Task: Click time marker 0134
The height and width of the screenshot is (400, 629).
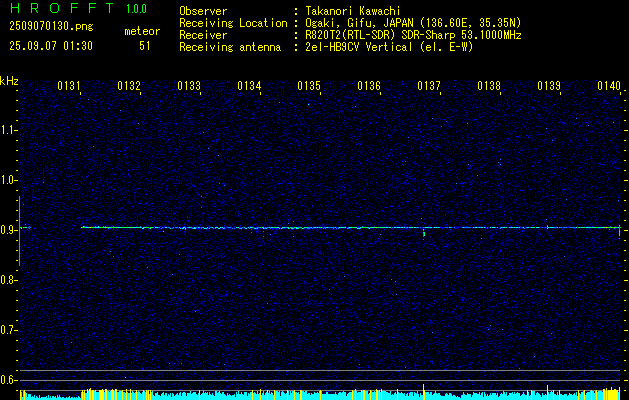Action: pyautogui.click(x=249, y=85)
